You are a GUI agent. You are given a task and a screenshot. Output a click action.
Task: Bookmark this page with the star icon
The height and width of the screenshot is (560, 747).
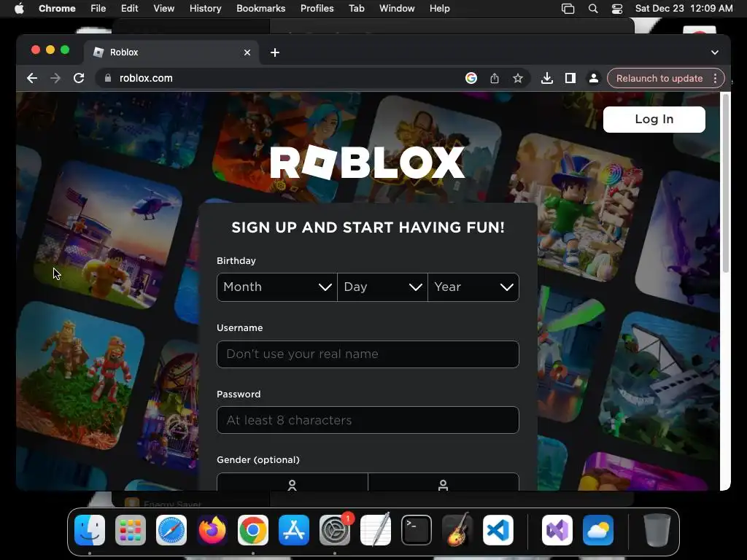pyautogui.click(x=518, y=78)
